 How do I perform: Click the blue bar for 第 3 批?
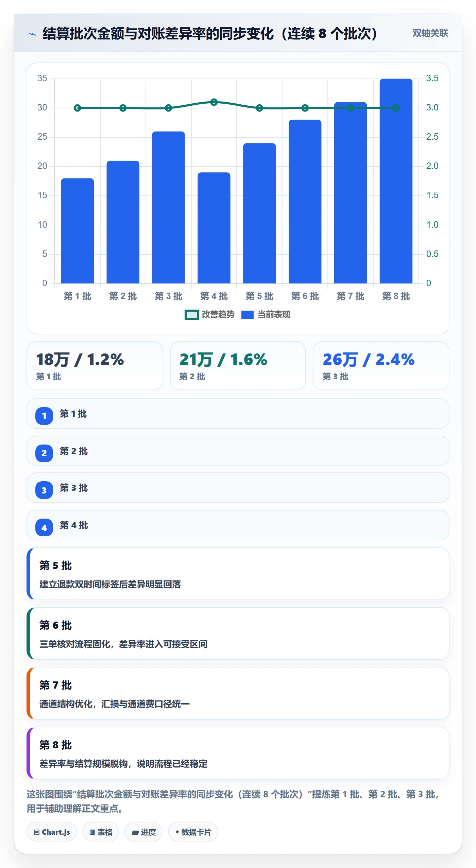(x=168, y=207)
